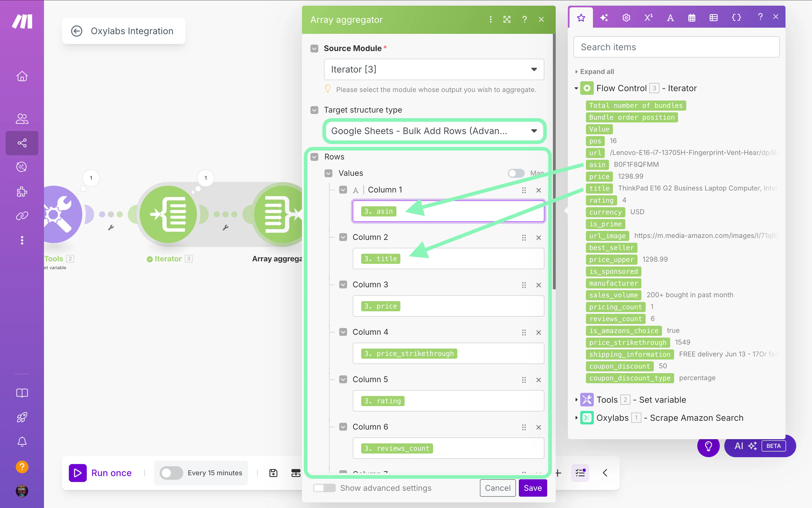The width and height of the screenshot is (812, 508).
Task: Click the Cancel button
Action: (498, 488)
